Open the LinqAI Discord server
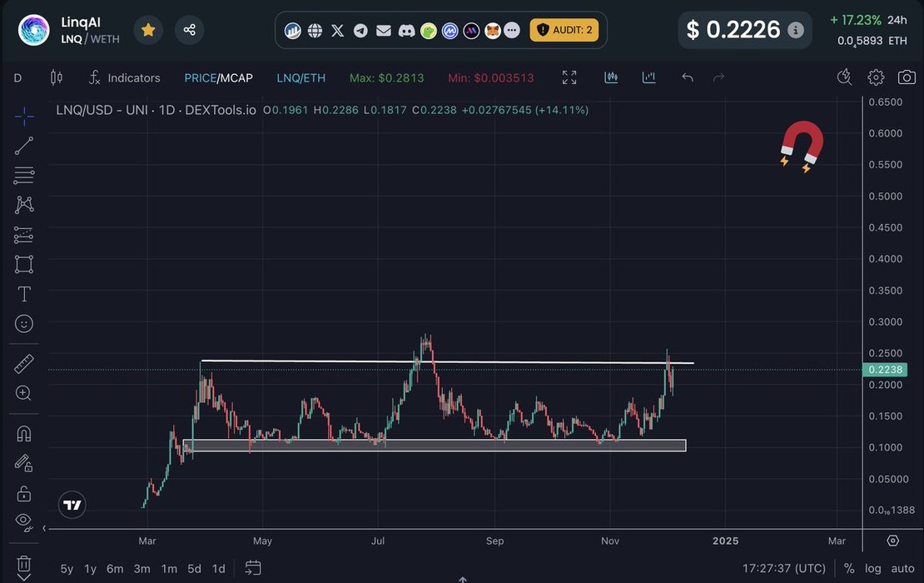Viewport: 924px width, 583px height. [x=406, y=30]
